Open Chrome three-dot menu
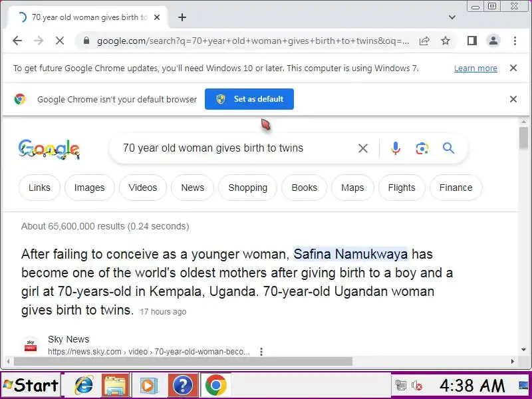 (x=515, y=41)
